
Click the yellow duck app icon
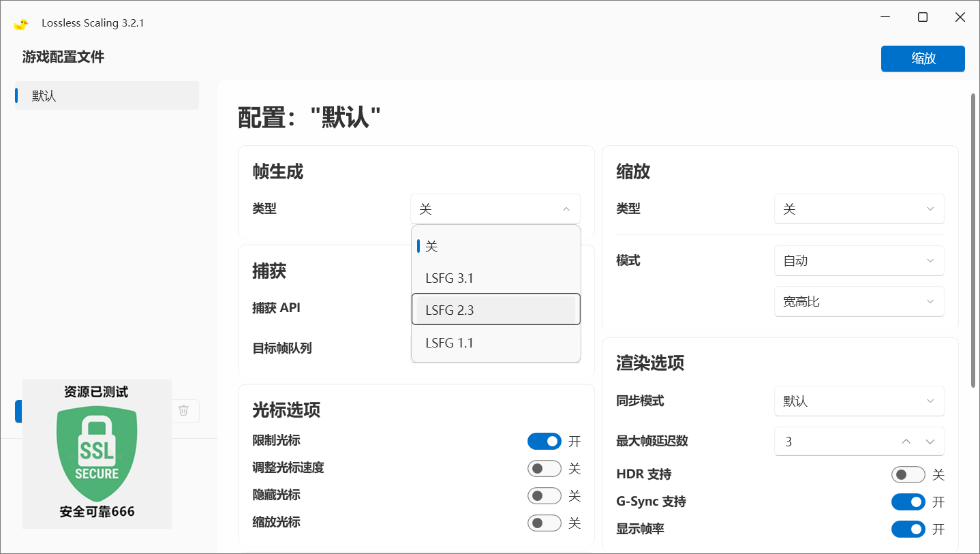coord(21,23)
